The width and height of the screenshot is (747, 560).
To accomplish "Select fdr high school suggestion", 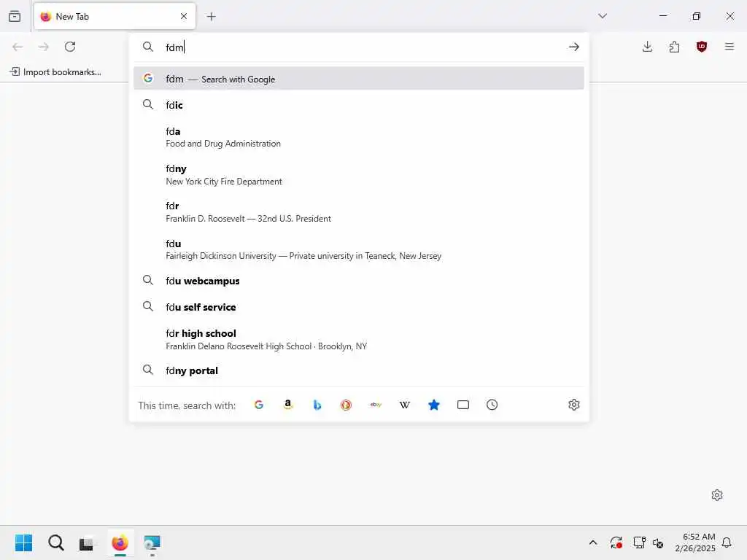I will (x=359, y=339).
